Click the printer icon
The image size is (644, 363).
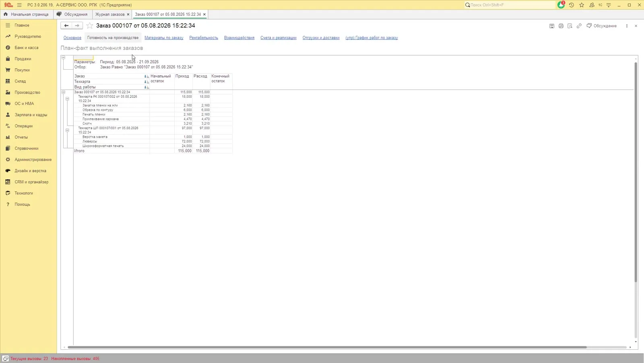(x=561, y=26)
